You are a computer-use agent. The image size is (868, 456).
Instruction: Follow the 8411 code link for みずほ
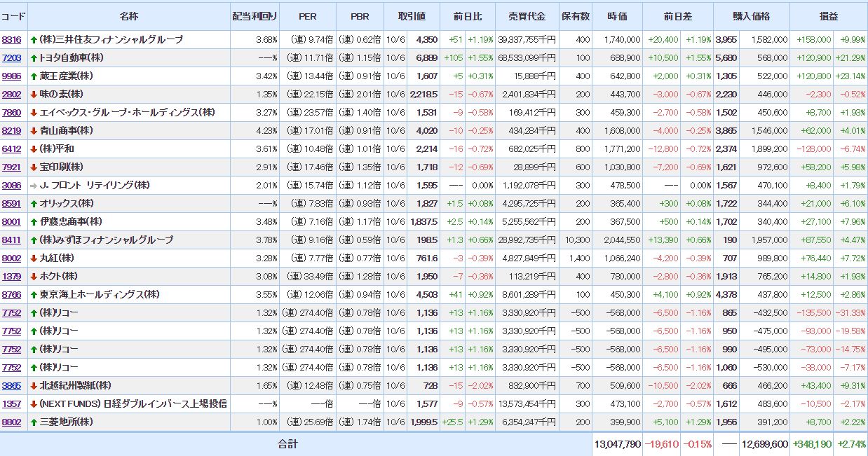[x=11, y=240]
